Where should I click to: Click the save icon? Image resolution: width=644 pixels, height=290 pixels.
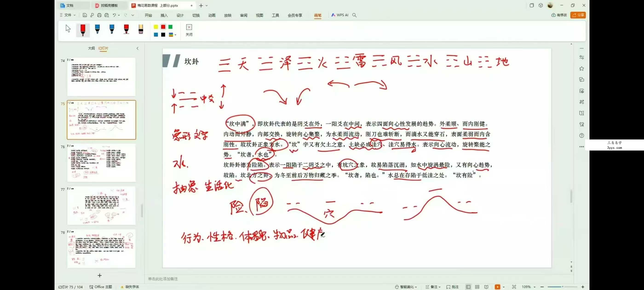(x=85, y=15)
